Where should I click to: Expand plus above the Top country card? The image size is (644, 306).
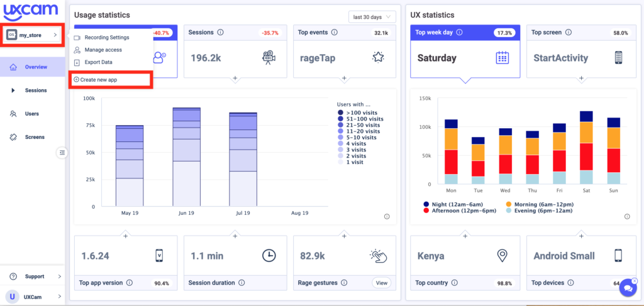point(465,236)
